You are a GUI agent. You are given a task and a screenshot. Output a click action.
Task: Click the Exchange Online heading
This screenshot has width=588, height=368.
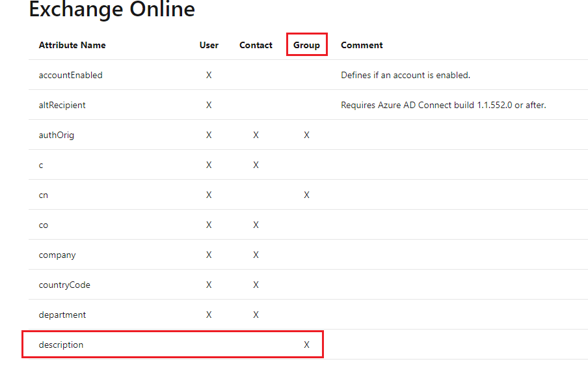112,9
